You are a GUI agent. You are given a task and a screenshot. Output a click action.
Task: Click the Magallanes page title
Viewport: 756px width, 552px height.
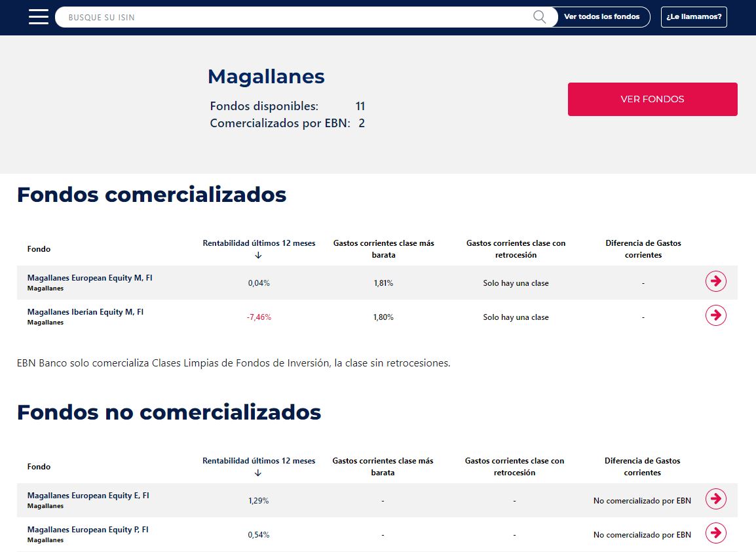[x=266, y=76]
